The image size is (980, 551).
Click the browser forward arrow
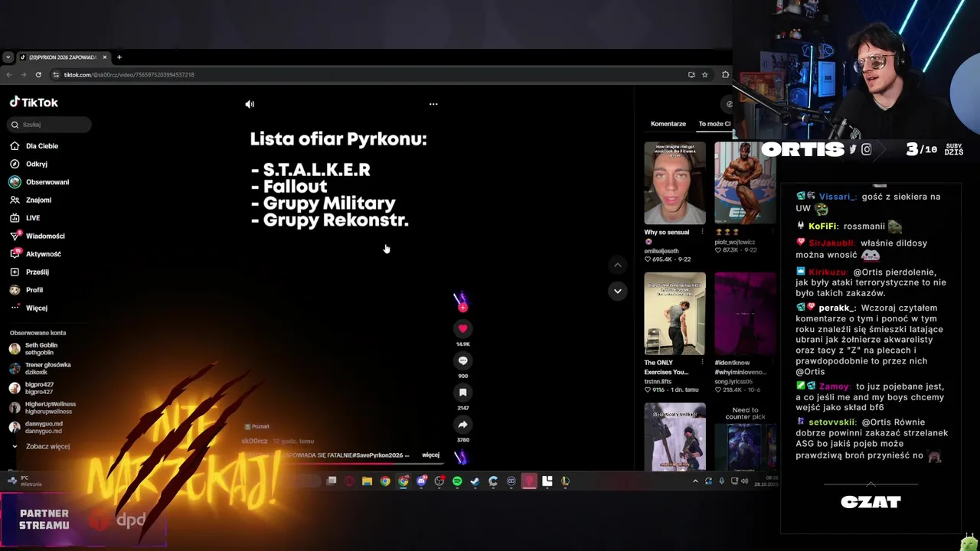coord(23,74)
